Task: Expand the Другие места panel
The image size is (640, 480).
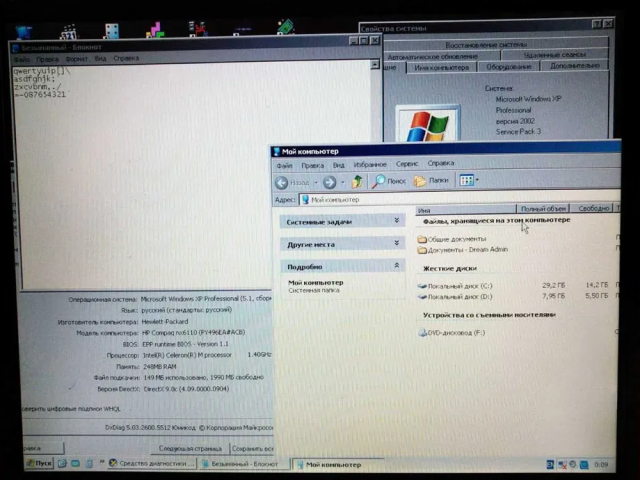Action: click(342, 244)
